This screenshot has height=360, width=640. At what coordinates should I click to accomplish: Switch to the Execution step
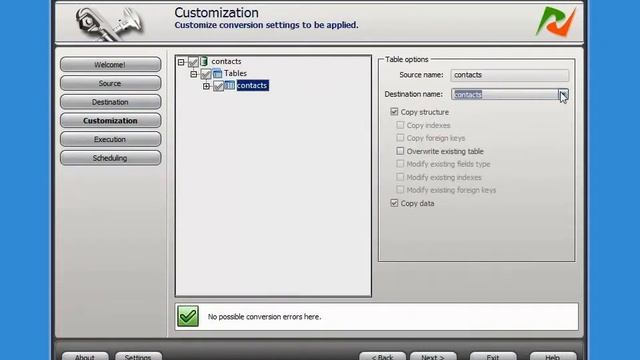(x=110, y=139)
